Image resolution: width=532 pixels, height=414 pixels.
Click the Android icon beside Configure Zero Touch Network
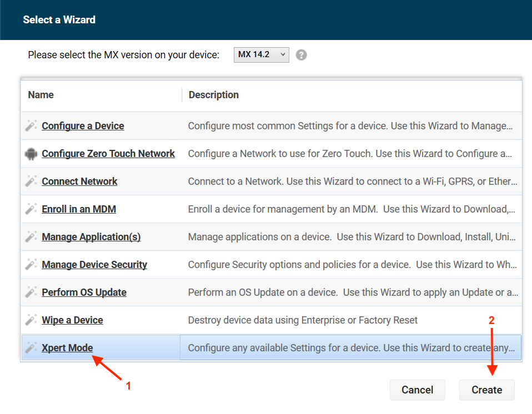pos(31,154)
